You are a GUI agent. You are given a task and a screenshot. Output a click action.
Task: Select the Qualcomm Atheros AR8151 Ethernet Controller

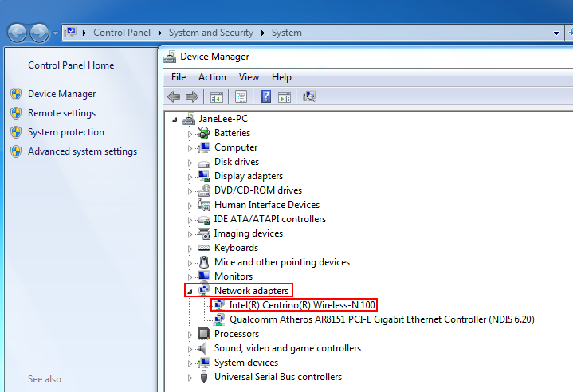point(382,319)
